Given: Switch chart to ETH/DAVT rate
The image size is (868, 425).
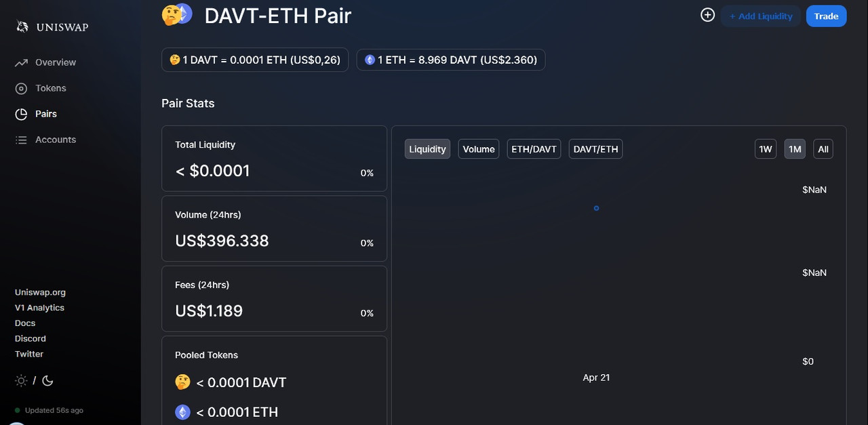Looking at the screenshot, I should coord(534,149).
